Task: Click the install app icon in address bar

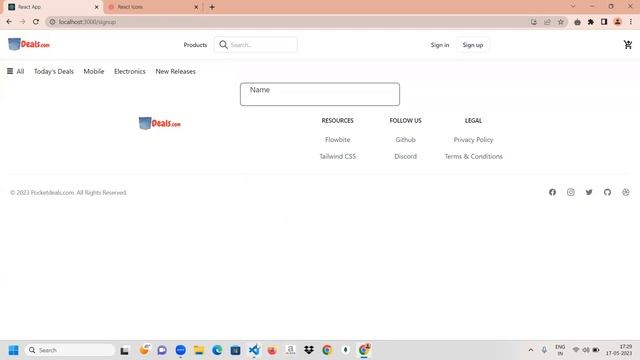Action: 534,22
